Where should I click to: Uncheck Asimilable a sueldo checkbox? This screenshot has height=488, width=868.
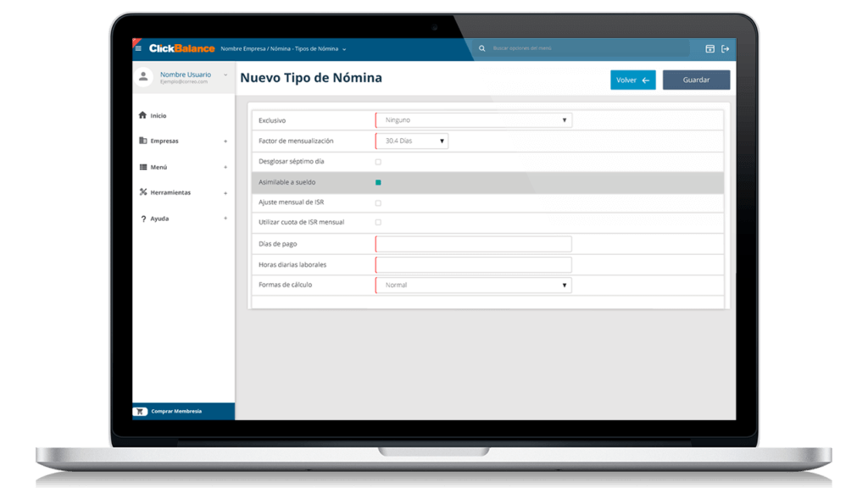(x=378, y=182)
